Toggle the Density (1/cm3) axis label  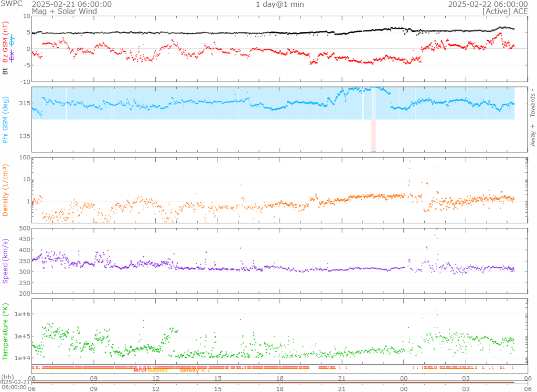click(5, 190)
